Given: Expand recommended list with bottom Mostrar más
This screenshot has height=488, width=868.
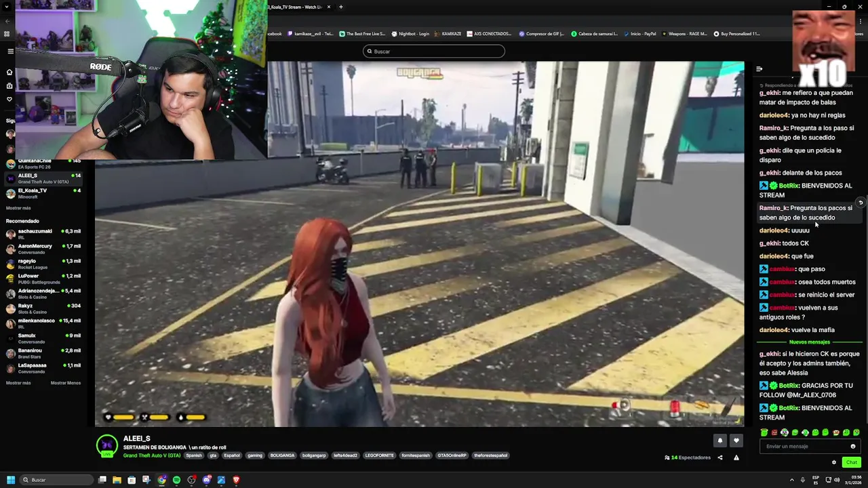Looking at the screenshot, I should [x=18, y=383].
